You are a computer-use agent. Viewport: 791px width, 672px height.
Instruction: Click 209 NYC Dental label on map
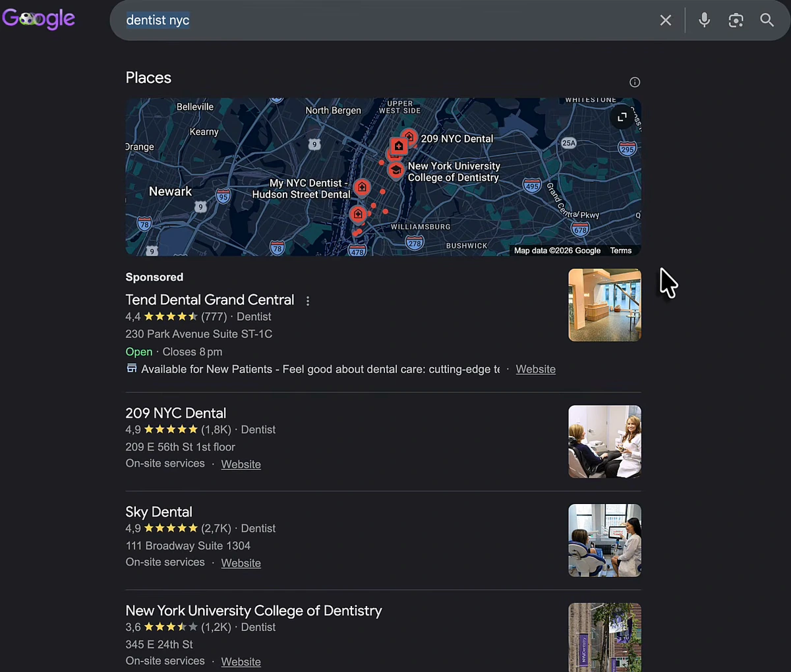[457, 139]
